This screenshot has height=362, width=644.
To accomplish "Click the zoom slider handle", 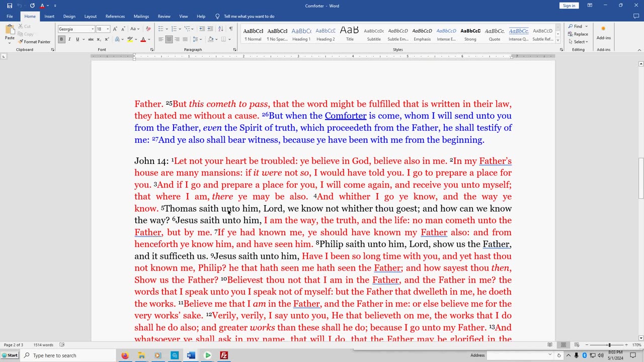I will click(609, 345).
